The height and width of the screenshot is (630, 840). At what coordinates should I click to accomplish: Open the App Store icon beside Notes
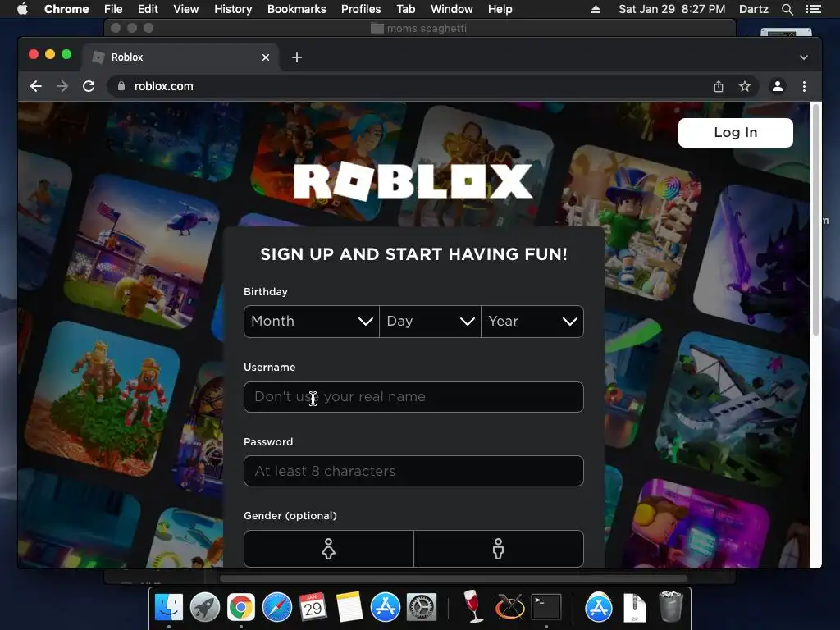pyautogui.click(x=386, y=607)
